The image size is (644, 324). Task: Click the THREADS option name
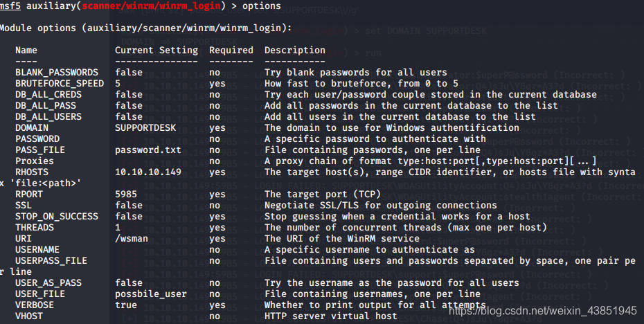(x=35, y=227)
